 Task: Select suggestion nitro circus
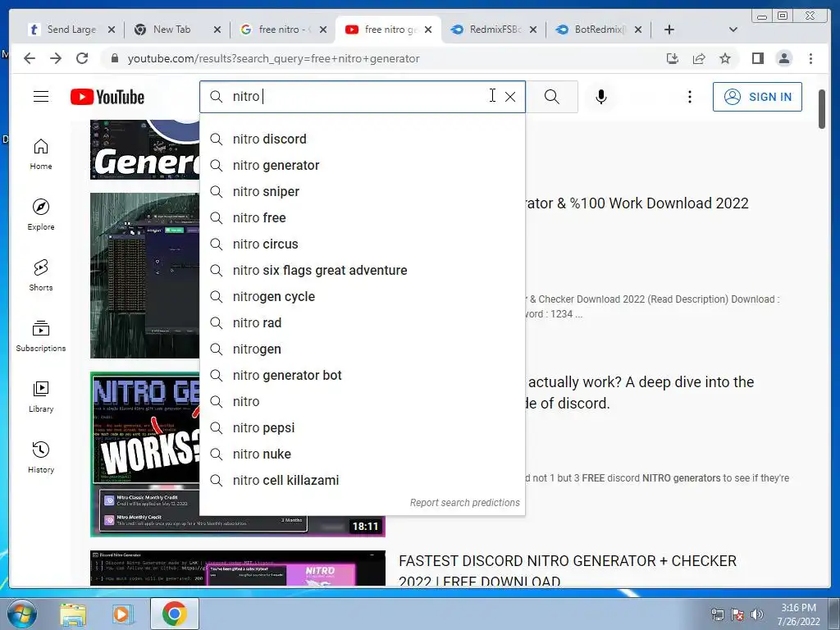pos(362,244)
